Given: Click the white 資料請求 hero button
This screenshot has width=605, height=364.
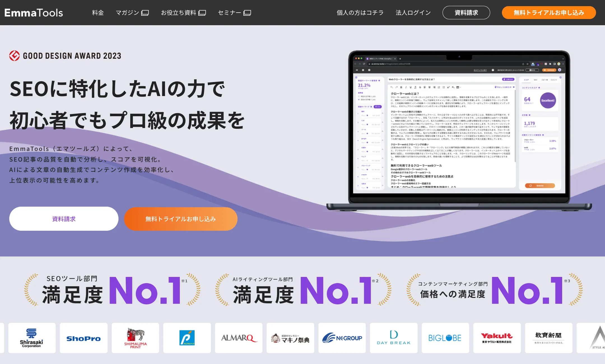Looking at the screenshot, I should (64, 219).
